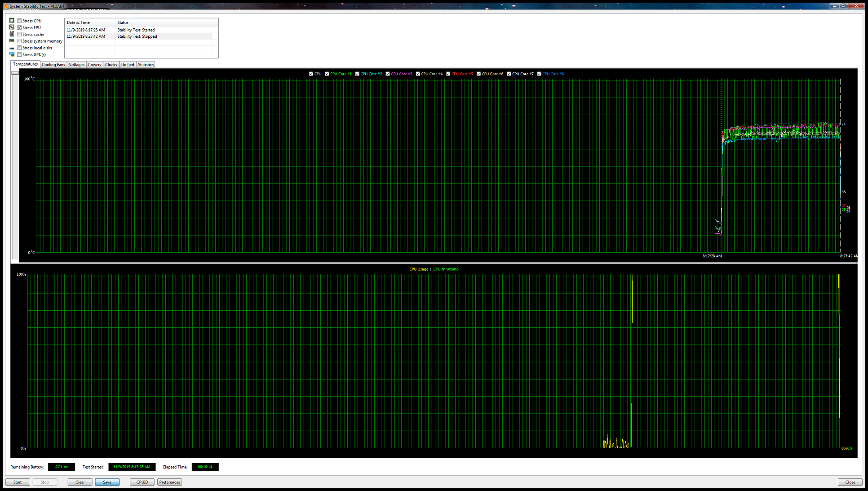Toggle the CPU Core #3 graph checkbox
This screenshot has width=868, height=491.
[x=388, y=74]
